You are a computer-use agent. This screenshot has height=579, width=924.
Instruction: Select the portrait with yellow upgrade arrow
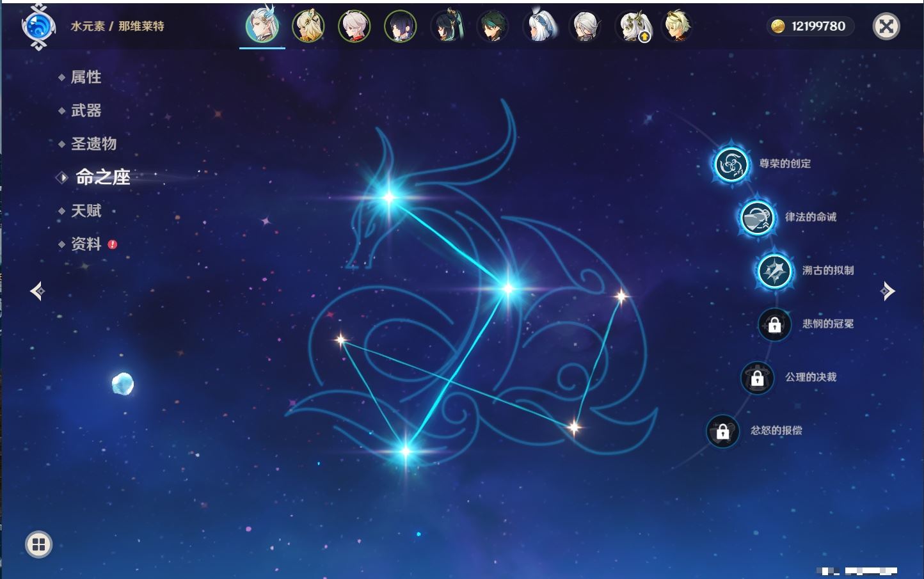633,27
